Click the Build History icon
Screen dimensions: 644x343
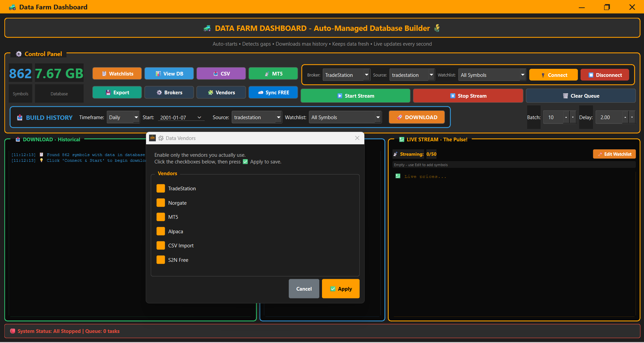20,117
